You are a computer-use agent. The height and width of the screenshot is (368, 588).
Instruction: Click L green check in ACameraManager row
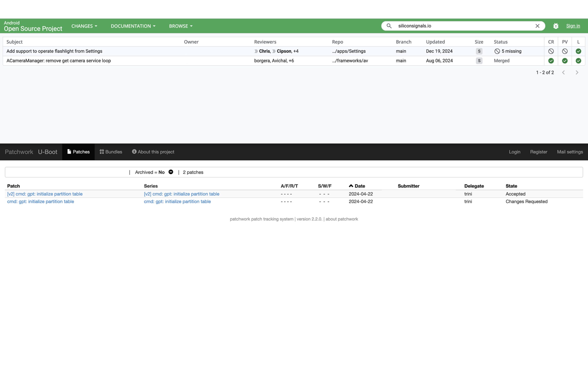point(578,61)
